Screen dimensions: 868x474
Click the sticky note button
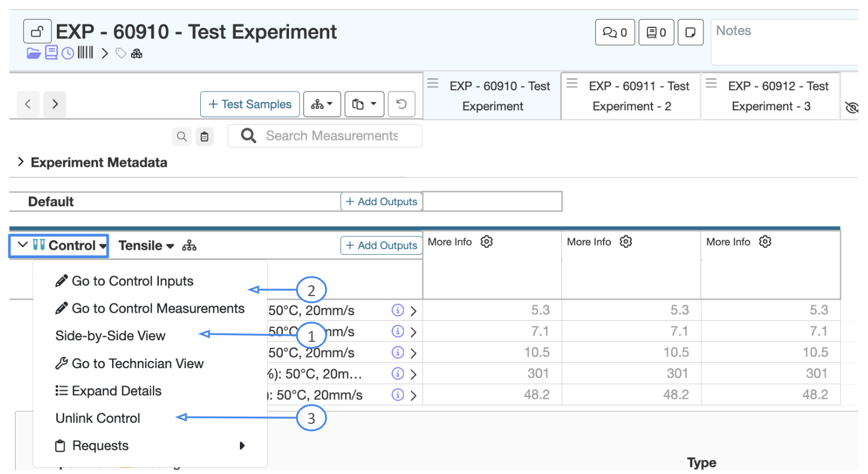click(x=691, y=32)
